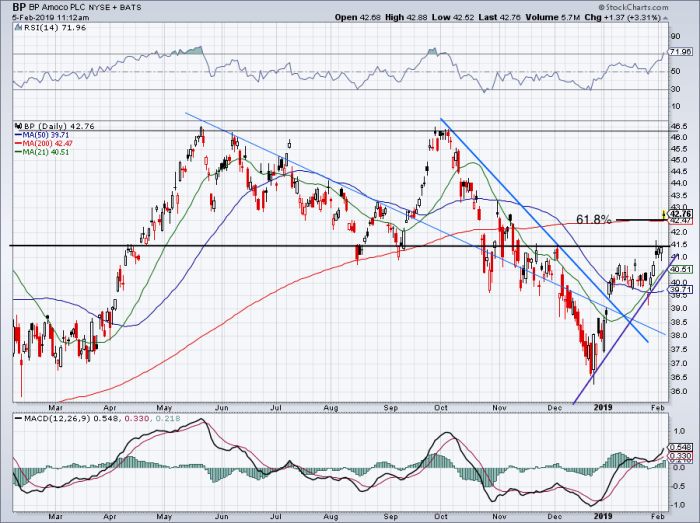700x523 pixels.
Task: Click the 0.548 MACD tag on right axis
Action: tap(680, 447)
